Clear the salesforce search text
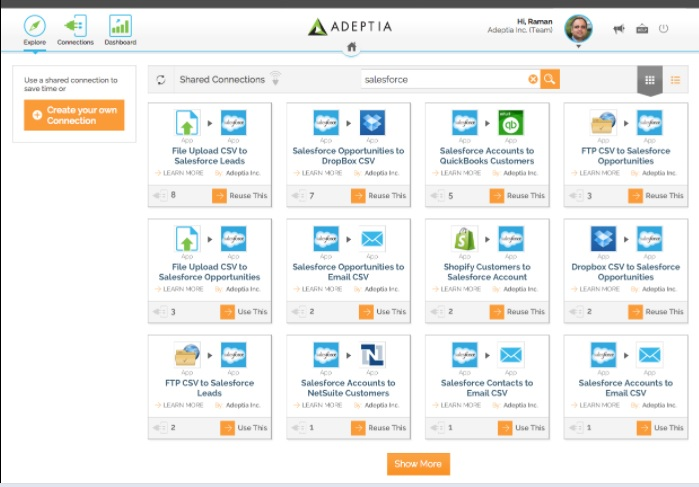Image resolution: width=699 pixels, height=487 pixels. tap(532, 79)
